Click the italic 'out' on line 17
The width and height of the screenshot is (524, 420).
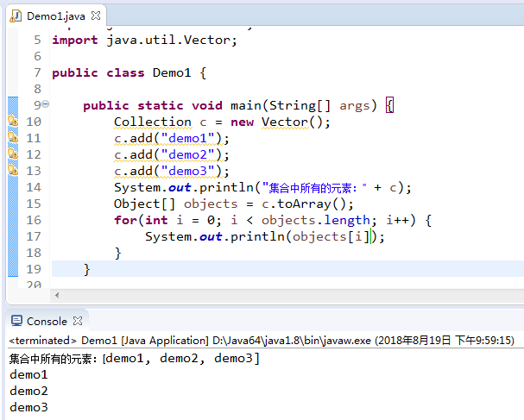pyautogui.click(x=211, y=236)
